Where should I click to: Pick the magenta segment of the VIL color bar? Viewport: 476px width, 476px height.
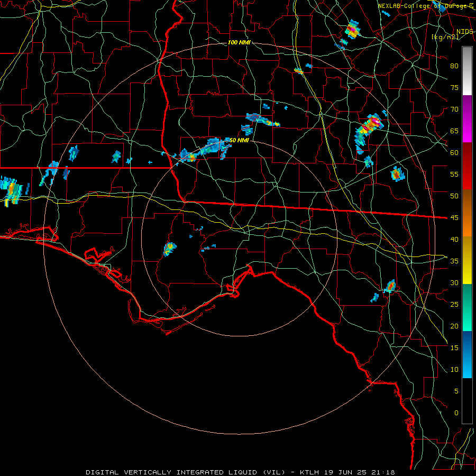click(x=467, y=118)
